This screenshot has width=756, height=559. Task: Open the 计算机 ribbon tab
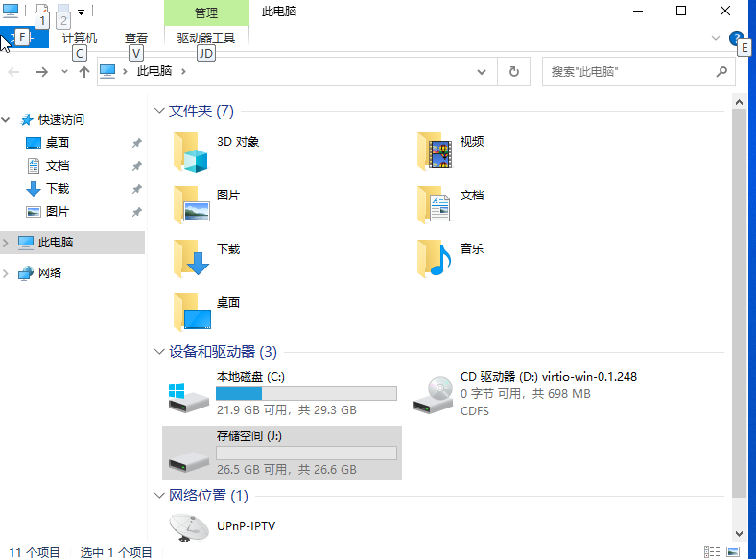[x=80, y=38]
